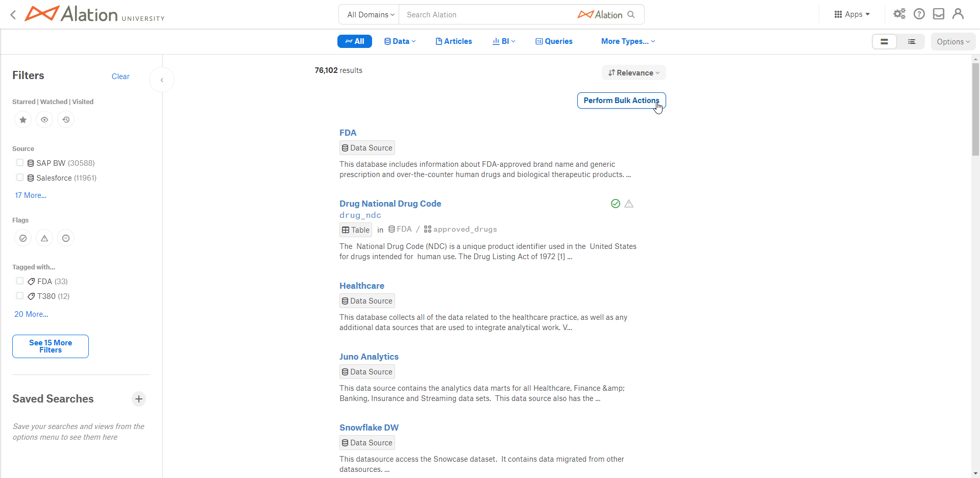This screenshot has height=478, width=980.
Task: Expand the BI type dropdown
Action: [504, 41]
